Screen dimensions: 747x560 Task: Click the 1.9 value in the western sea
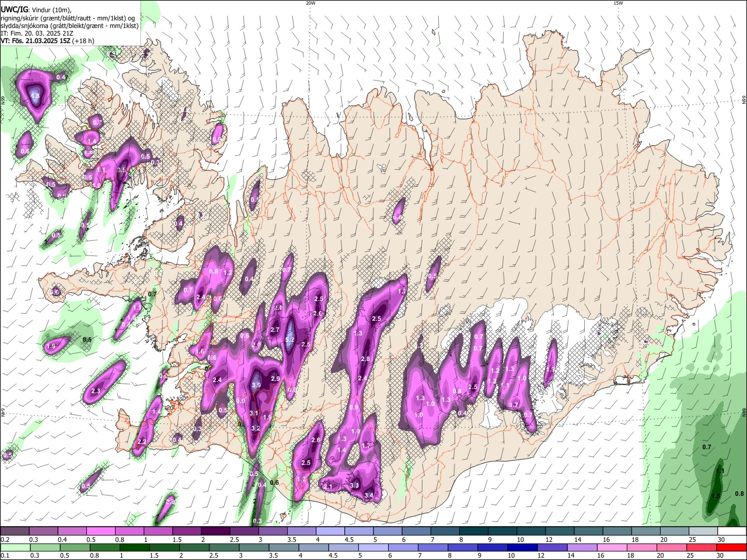click(x=50, y=346)
